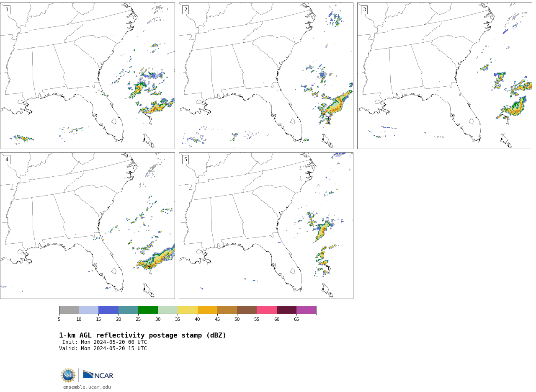This screenshot has height=392, width=536.
Task: Click the panel number 4 label
Action: pos(7,160)
